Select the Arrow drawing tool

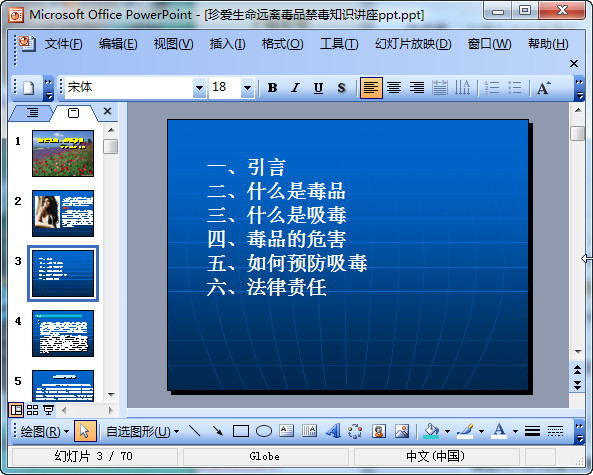[217, 431]
